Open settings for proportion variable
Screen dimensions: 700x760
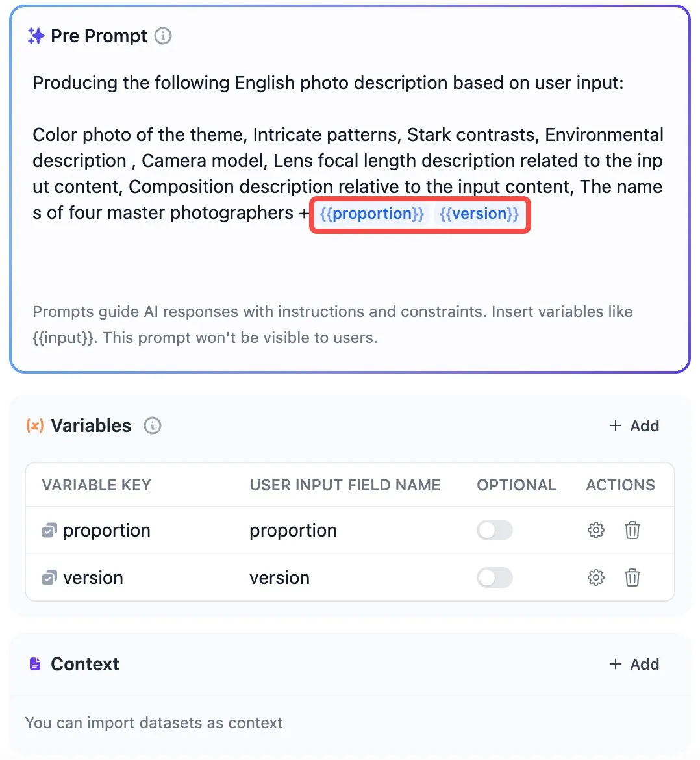point(595,530)
